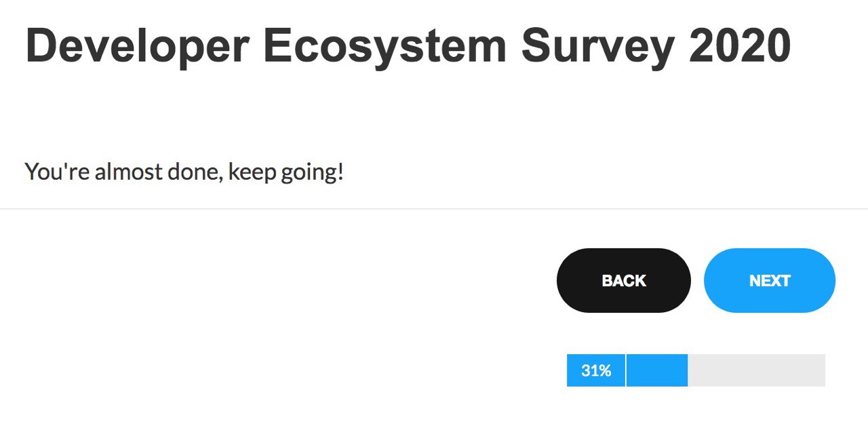Click the right end of the progress bar
Image resolution: width=868 pixels, height=424 pixels.
[822, 370]
